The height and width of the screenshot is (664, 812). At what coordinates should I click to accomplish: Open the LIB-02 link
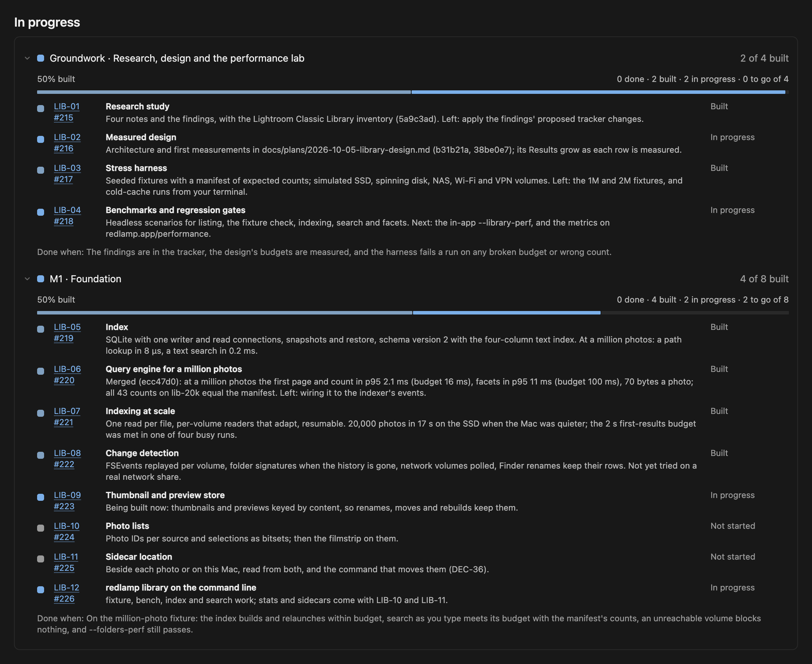[67, 137]
